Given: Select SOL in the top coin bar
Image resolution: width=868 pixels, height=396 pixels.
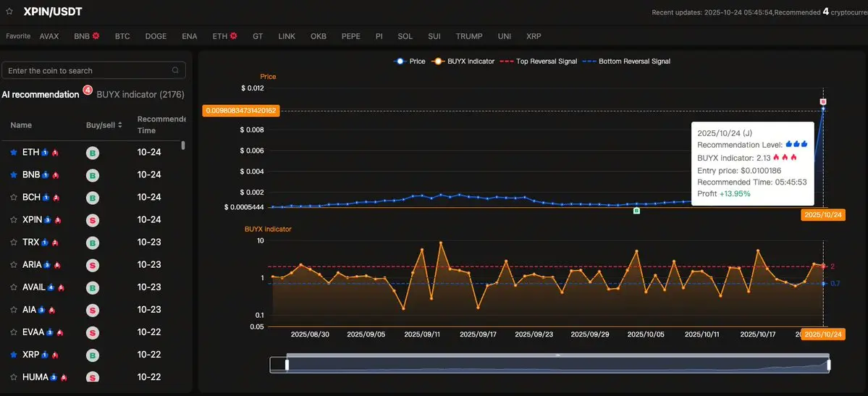Looking at the screenshot, I should pyautogui.click(x=405, y=36).
